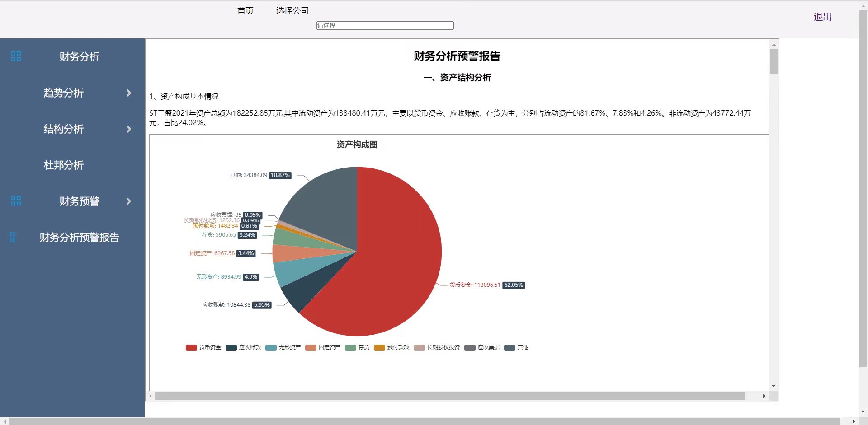Click the report panel's horizontal scrollbar thumb
Image resolution: width=868 pixels, height=425 pixels.
click(x=450, y=396)
